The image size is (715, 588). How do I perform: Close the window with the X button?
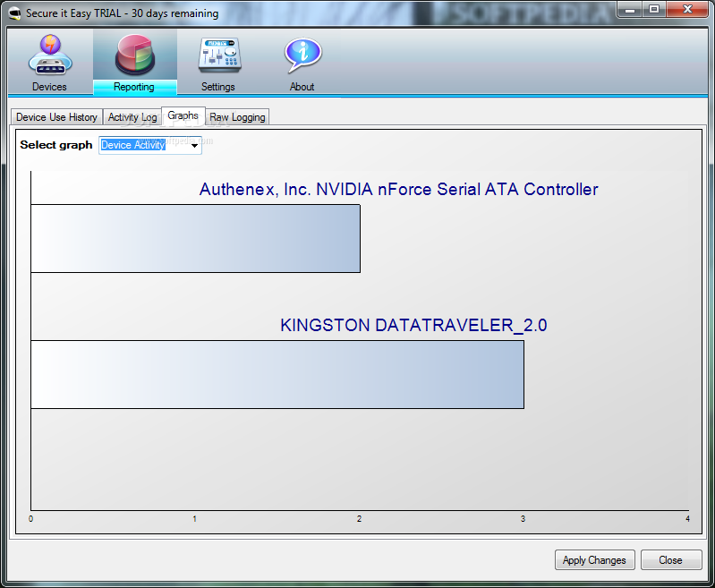click(687, 9)
